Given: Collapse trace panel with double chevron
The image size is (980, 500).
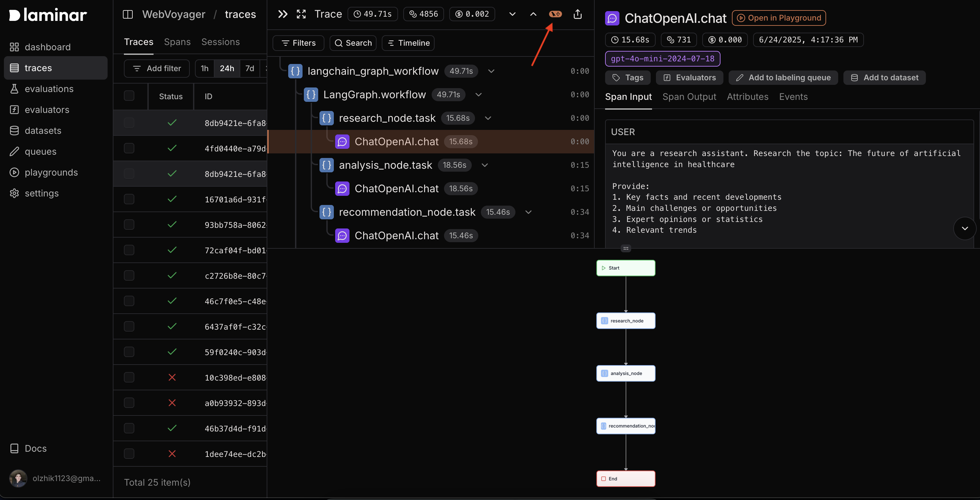Looking at the screenshot, I should tap(283, 14).
